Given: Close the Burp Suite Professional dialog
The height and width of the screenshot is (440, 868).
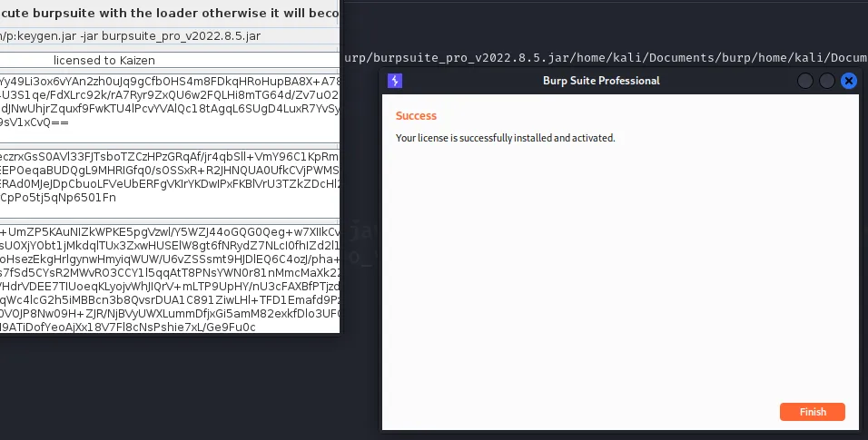Looking at the screenshot, I should [x=849, y=81].
